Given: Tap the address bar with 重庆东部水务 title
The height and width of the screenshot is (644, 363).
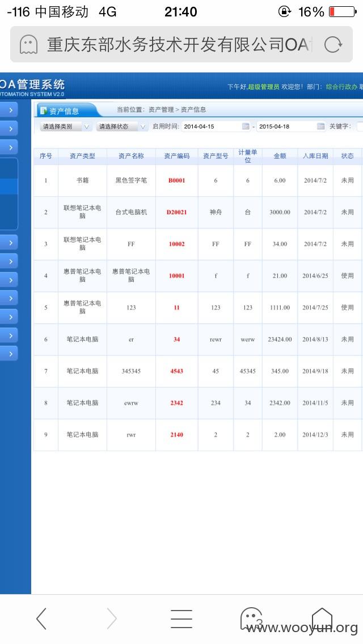Looking at the screenshot, I should pos(181,44).
